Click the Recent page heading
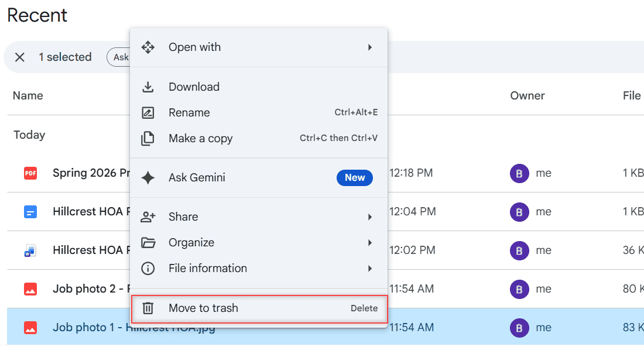Screen dimensions: 644x354 [37, 16]
